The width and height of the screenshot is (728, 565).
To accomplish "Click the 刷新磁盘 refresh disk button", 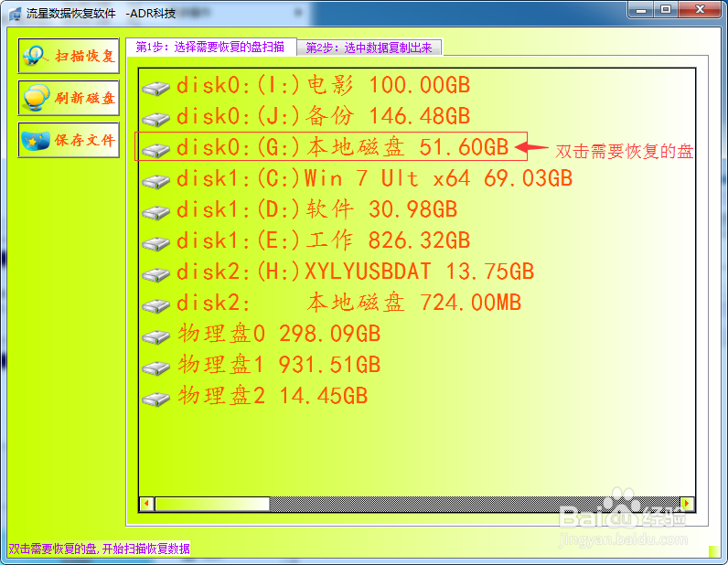I will pos(69,98).
